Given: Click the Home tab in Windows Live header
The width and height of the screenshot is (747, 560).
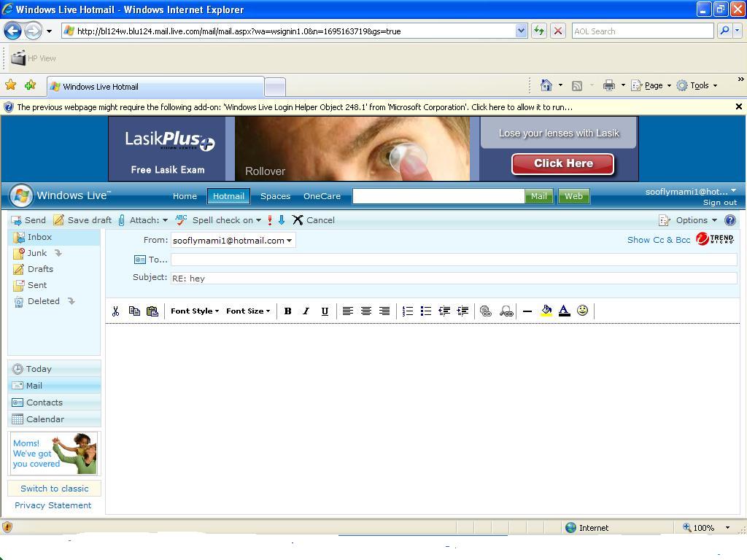Looking at the screenshot, I should click(x=185, y=196).
